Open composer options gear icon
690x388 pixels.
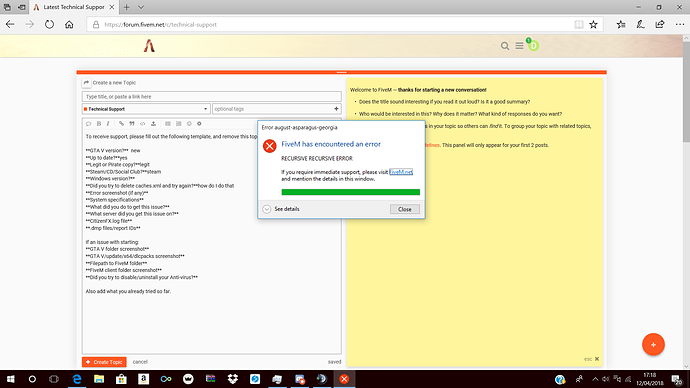pos(199,124)
